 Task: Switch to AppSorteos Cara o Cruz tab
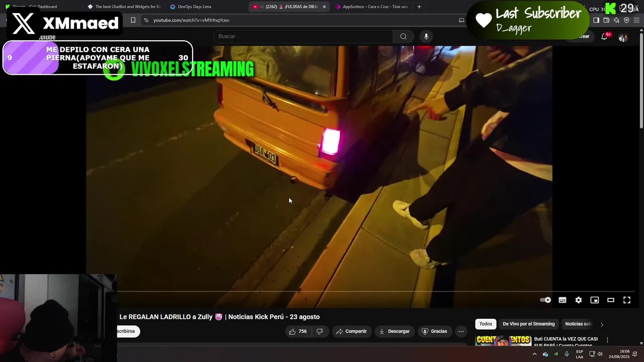click(x=372, y=7)
